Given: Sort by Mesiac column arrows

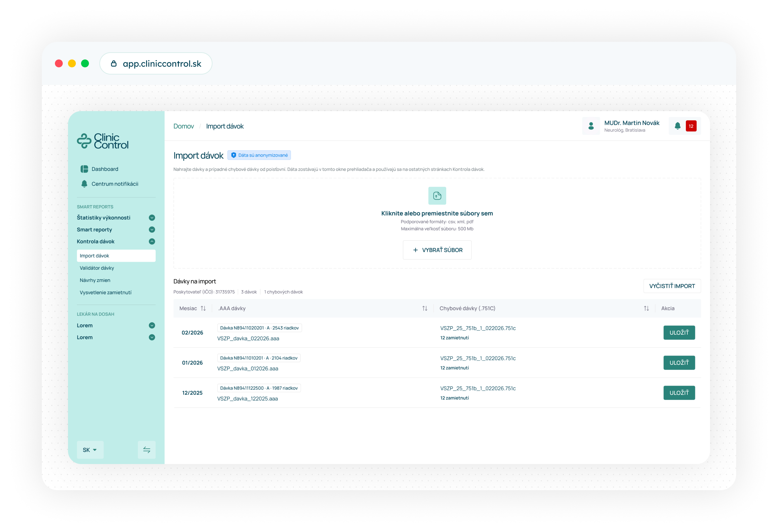Looking at the screenshot, I should (x=203, y=308).
